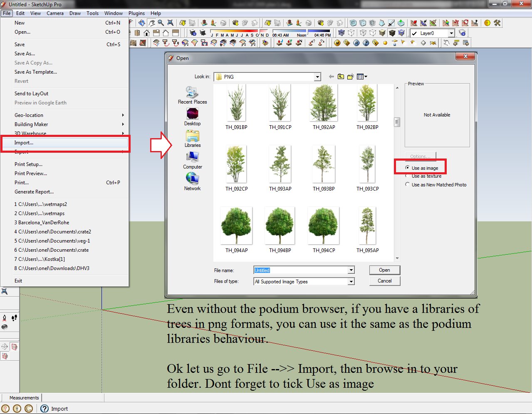The height and width of the screenshot is (414, 532).
Task: Open the Layer0 layer dropdown
Action: point(451,33)
